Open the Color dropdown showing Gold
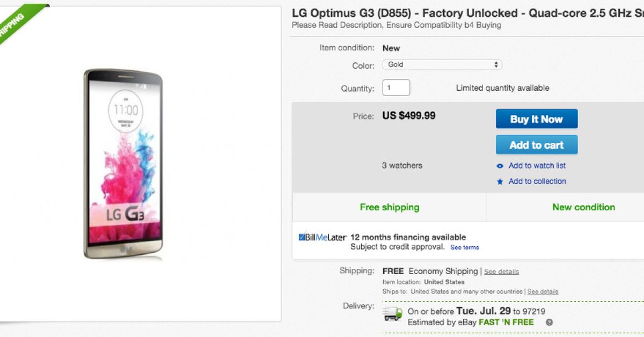644x337 pixels. 442,65
